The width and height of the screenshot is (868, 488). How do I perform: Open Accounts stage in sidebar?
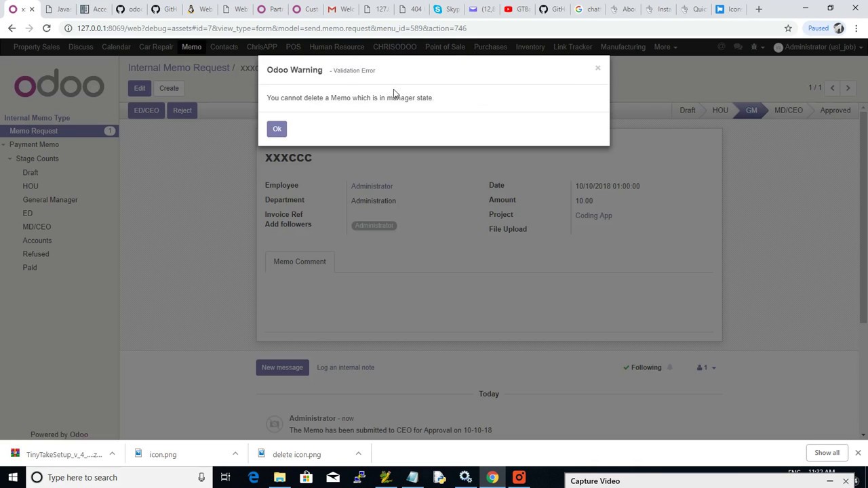[x=37, y=240]
